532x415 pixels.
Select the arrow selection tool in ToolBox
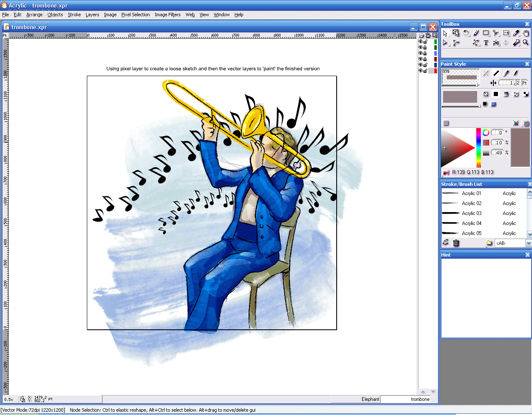[446, 33]
